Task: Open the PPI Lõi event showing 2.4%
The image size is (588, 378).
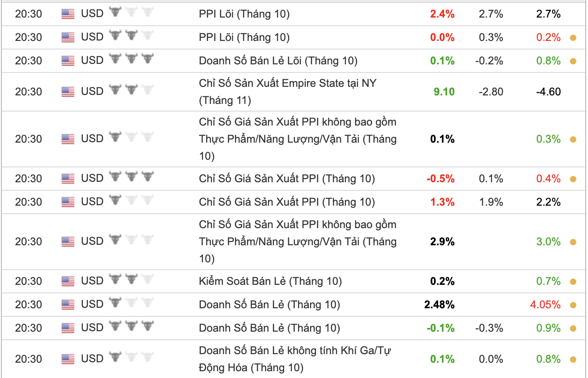Action: click(x=244, y=14)
